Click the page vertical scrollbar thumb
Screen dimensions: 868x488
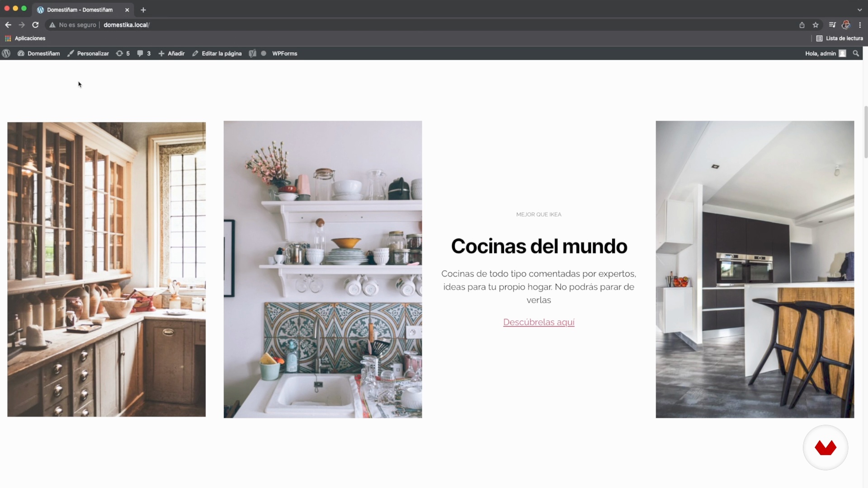tap(865, 132)
